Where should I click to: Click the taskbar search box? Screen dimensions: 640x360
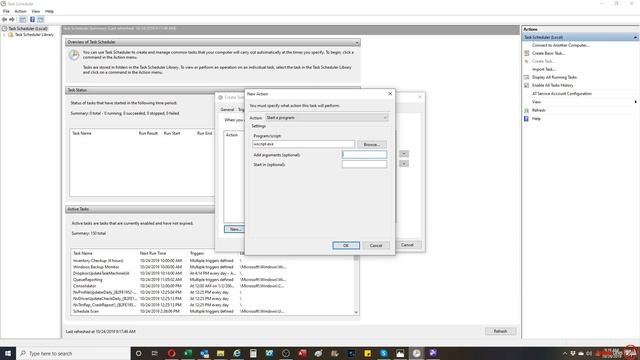(73, 353)
